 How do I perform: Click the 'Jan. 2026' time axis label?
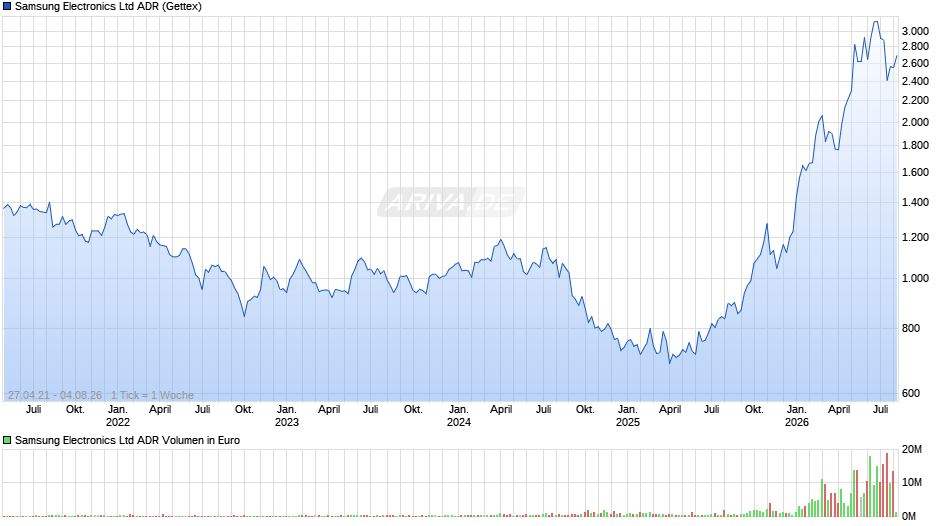pyautogui.click(x=797, y=416)
